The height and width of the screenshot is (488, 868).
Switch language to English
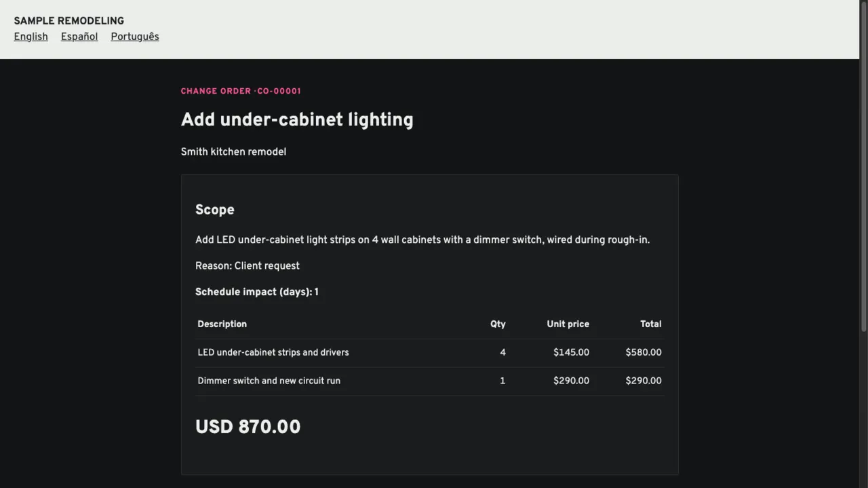coord(31,37)
